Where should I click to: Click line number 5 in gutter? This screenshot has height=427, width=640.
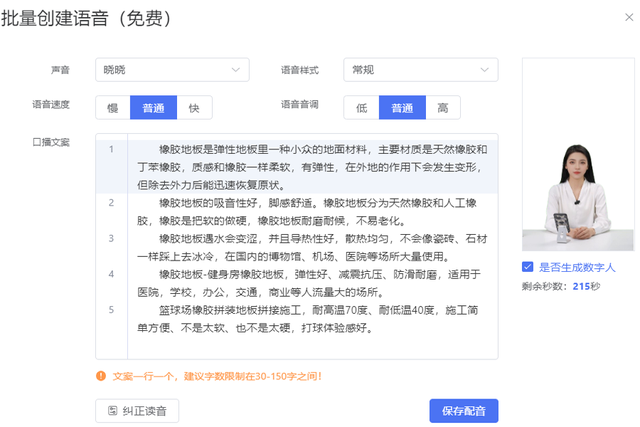click(x=111, y=310)
